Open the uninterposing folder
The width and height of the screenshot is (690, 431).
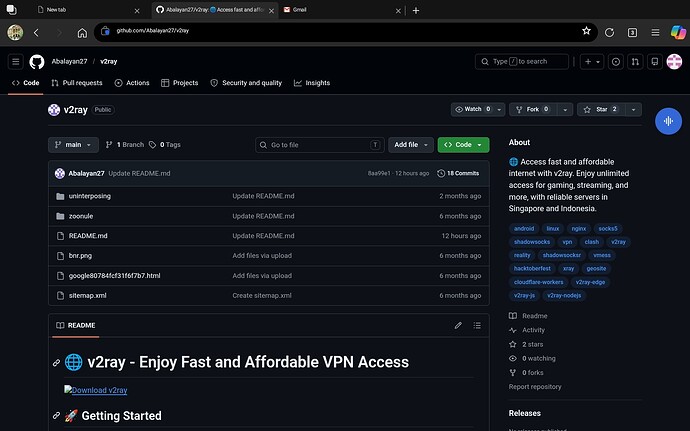pyautogui.click(x=90, y=196)
